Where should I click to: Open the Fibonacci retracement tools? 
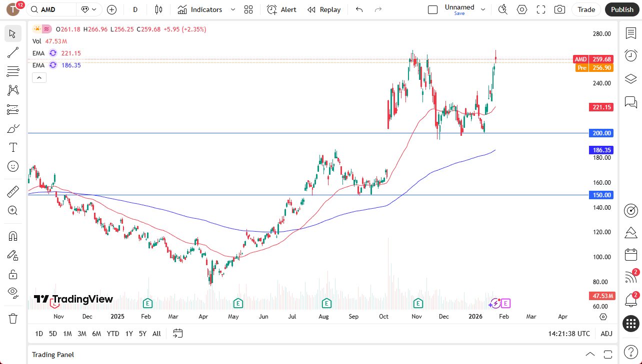[x=13, y=71]
